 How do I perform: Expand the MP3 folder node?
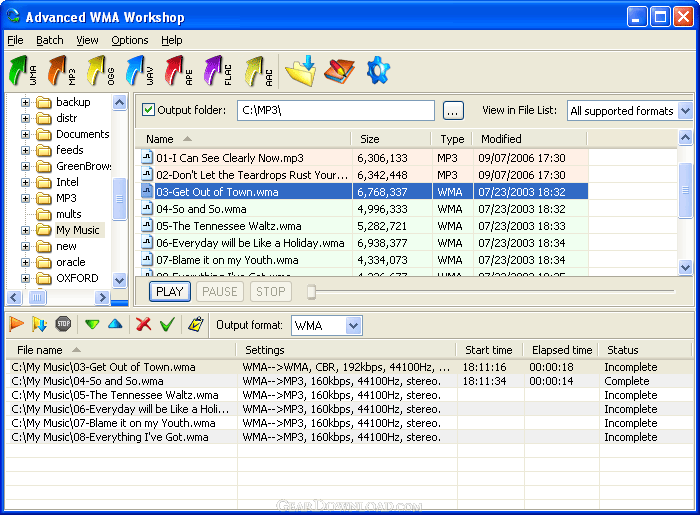tap(25, 199)
